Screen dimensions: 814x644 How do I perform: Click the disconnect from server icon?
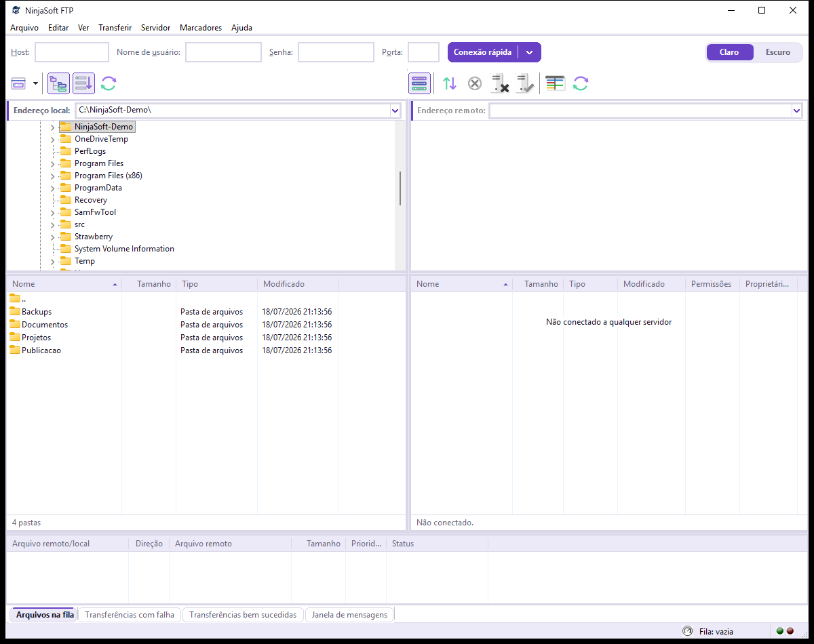tap(500, 83)
